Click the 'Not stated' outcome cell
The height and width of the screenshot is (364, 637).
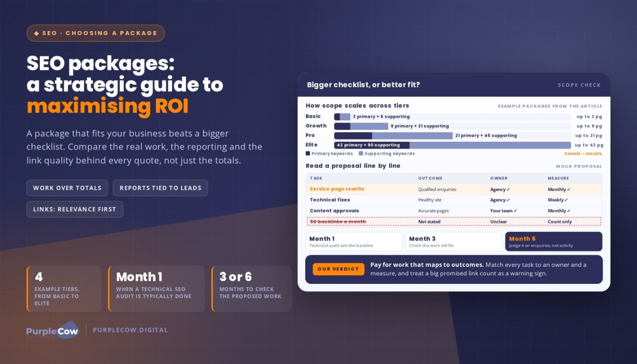coord(429,222)
